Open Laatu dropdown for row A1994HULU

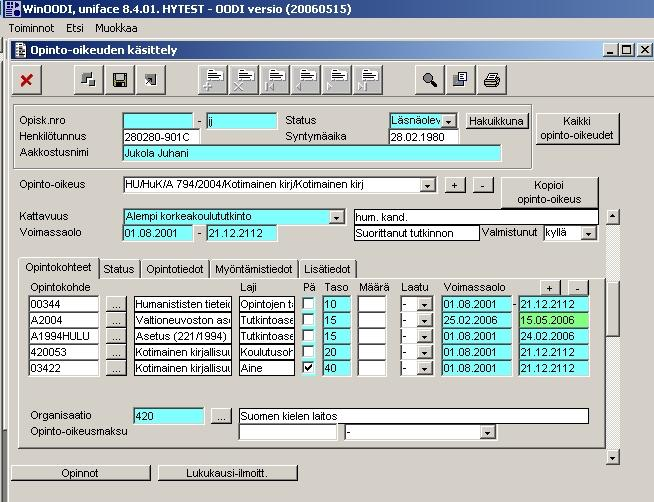[424, 336]
